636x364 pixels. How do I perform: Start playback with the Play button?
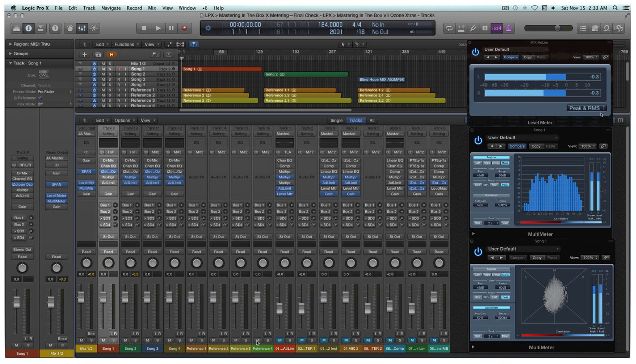click(x=158, y=28)
